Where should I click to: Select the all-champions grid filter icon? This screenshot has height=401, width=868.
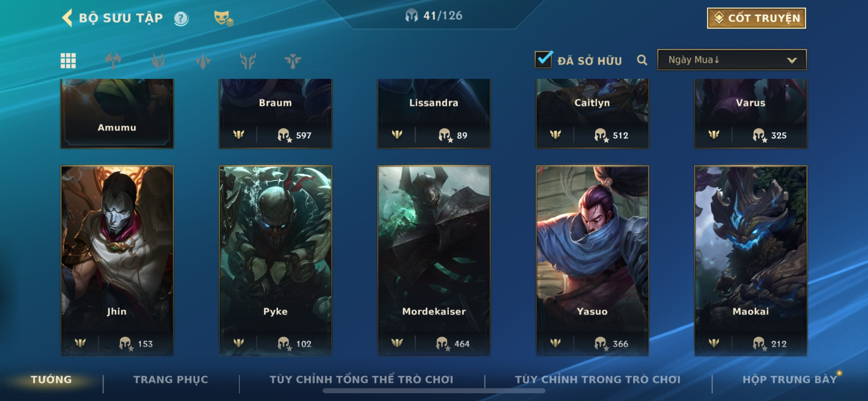[68, 61]
